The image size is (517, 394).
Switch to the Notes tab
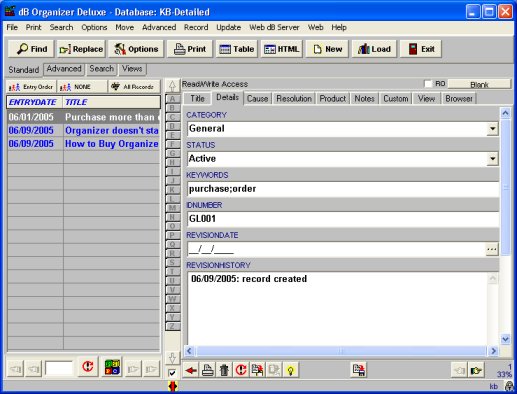[x=364, y=99]
